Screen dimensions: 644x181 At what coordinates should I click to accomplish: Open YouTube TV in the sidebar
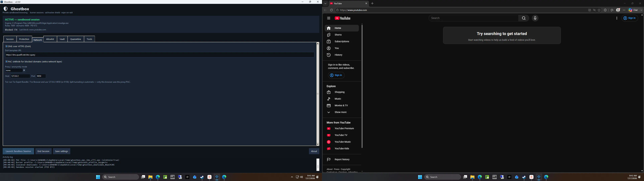pos(341,135)
